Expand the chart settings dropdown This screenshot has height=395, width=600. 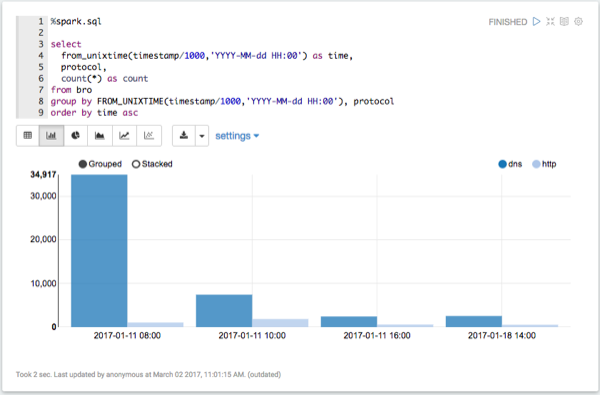[x=237, y=136]
